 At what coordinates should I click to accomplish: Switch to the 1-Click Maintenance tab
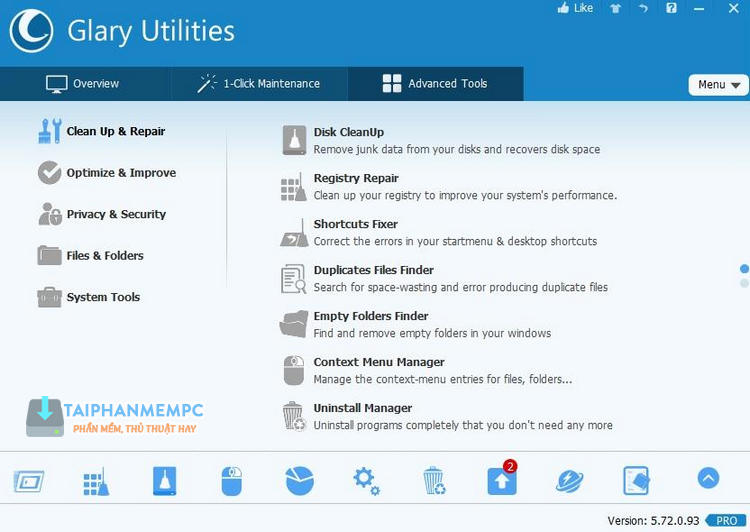tap(258, 84)
